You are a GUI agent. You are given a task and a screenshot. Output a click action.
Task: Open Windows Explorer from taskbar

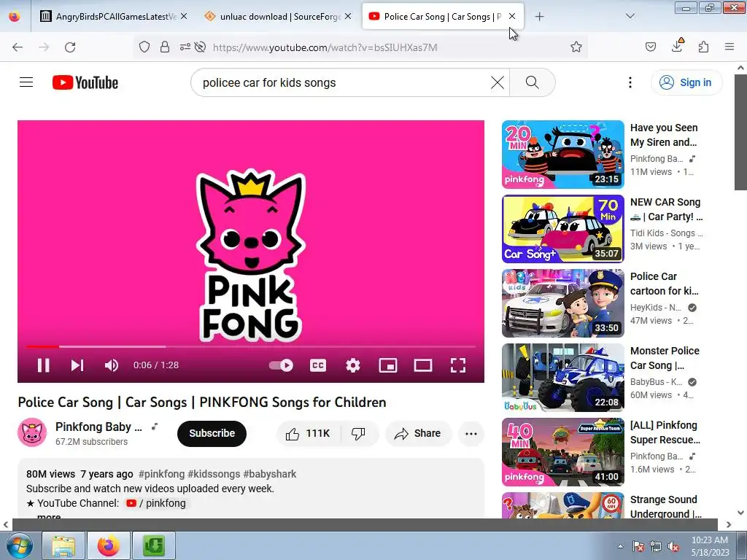(x=63, y=545)
